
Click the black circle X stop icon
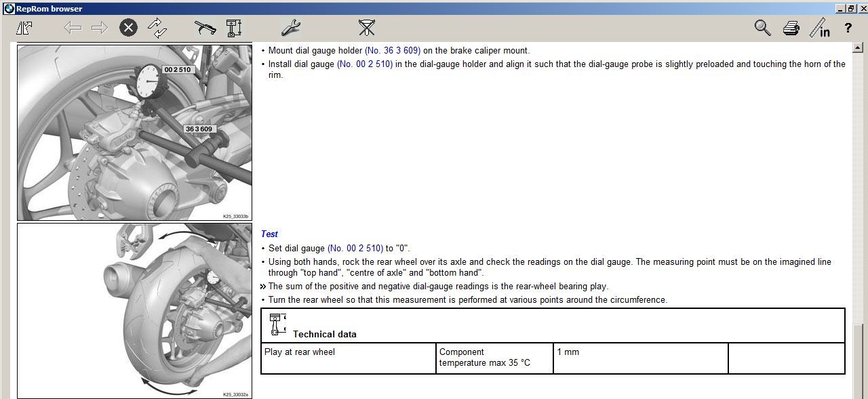tap(128, 28)
